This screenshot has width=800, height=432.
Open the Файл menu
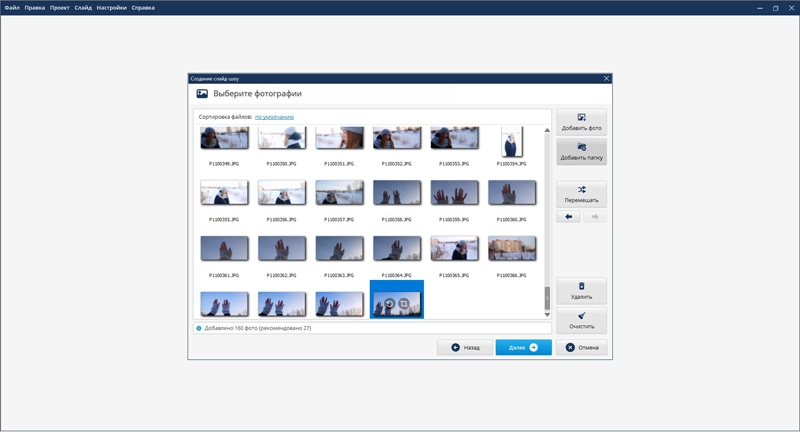pyautogui.click(x=12, y=8)
